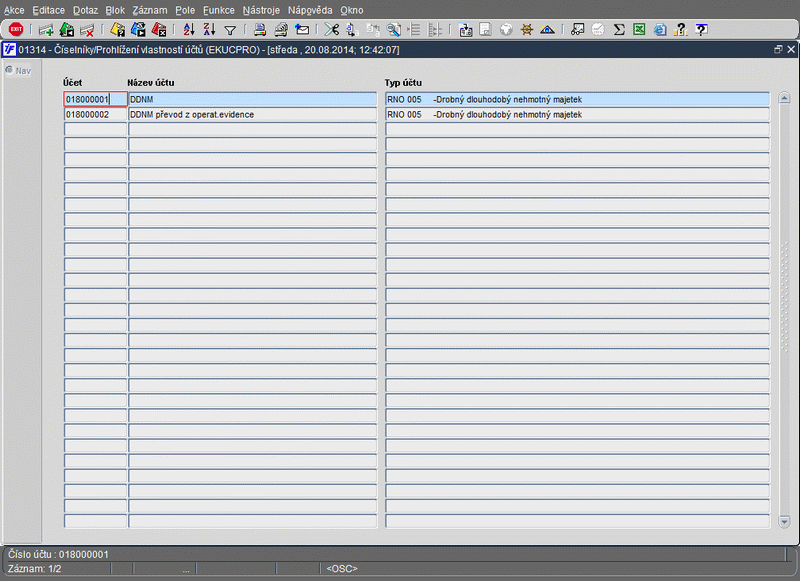Image resolution: width=800 pixels, height=581 pixels.
Task: Click the delete record icon with red X
Action: click(87, 30)
